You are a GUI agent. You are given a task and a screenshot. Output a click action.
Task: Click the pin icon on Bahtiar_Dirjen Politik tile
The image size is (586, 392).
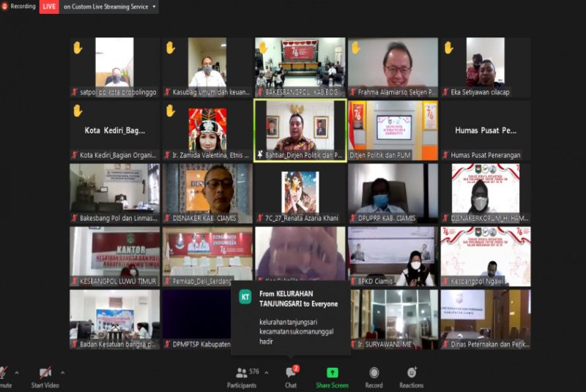tap(260, 155)
